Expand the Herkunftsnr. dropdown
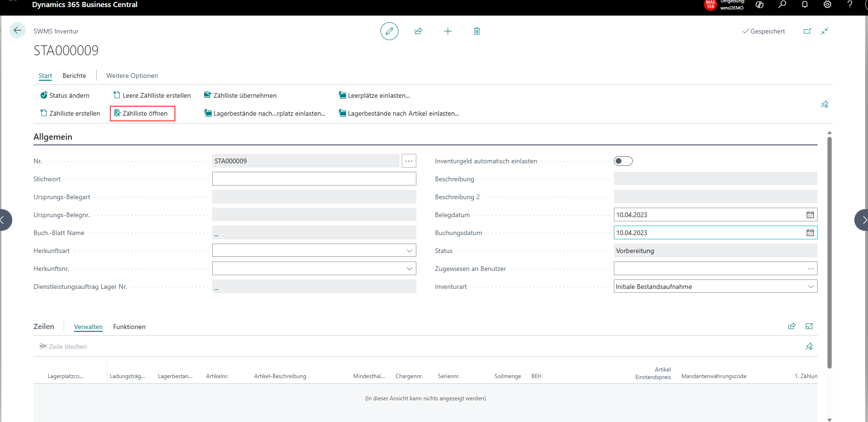 tap(409, 269)
